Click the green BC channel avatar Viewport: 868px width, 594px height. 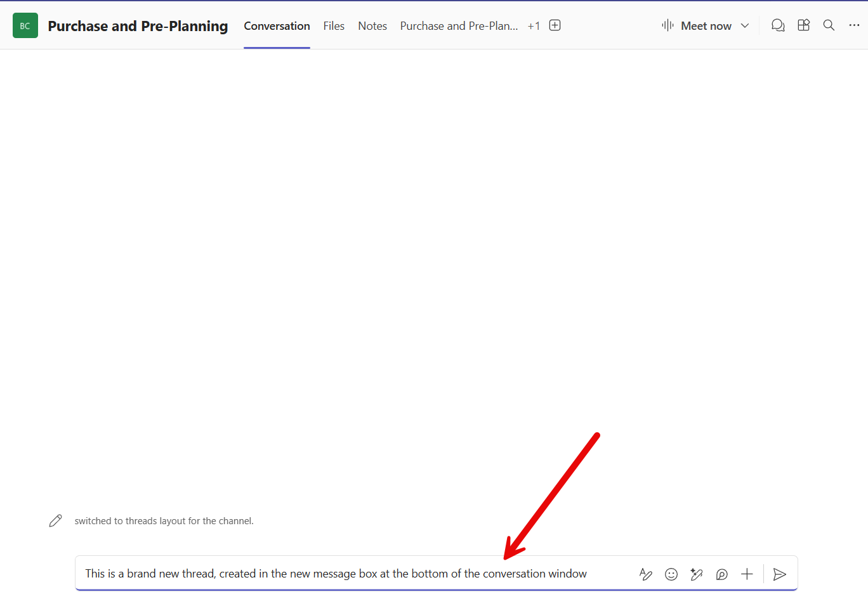point(25,25)
